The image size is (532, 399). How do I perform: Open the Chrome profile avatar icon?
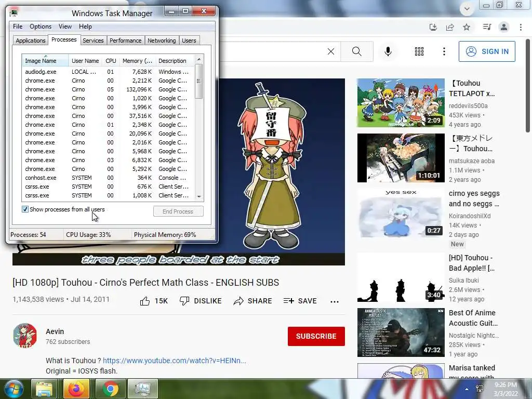click(x=504, y=27)
